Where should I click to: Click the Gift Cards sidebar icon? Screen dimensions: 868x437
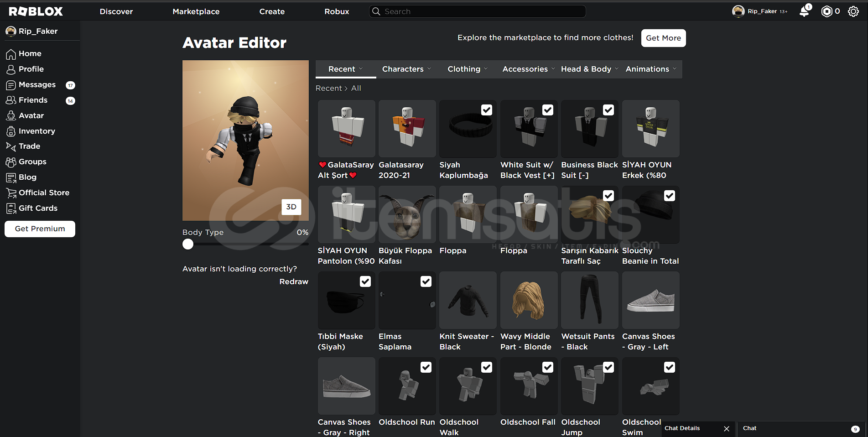click(11, 208)
